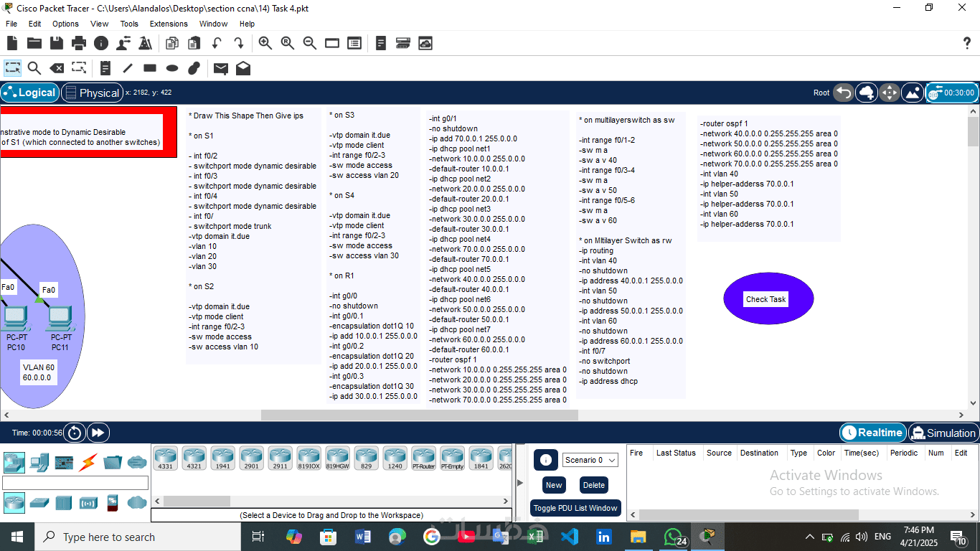This screenshot has height=551, width=980.
Task: Pick the Draw Line tool
Action: click(x=128, y=68)
